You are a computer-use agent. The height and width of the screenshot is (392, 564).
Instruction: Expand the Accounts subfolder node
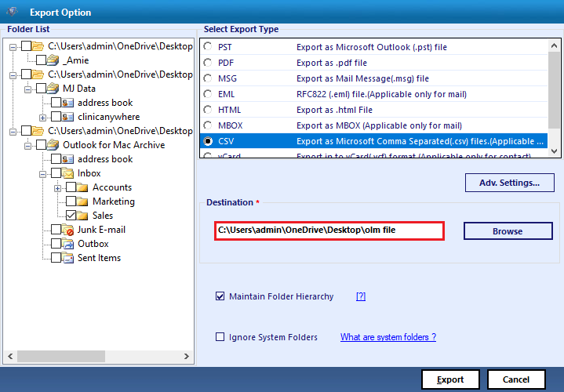point(57,188)
